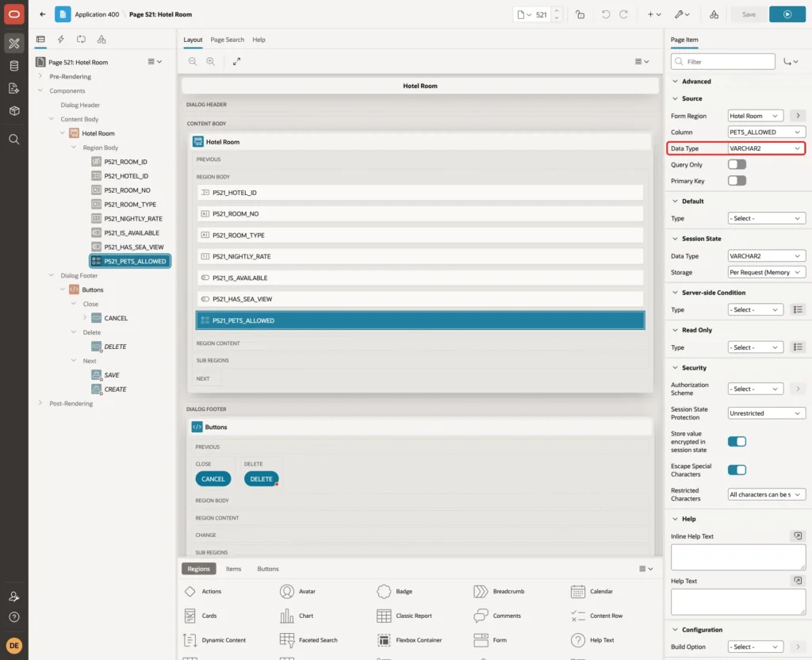Viewport: 812px width, 660px height.
Task: Open the Column PETS_ALLOWED dropdown
Action: tap(766, 132)
